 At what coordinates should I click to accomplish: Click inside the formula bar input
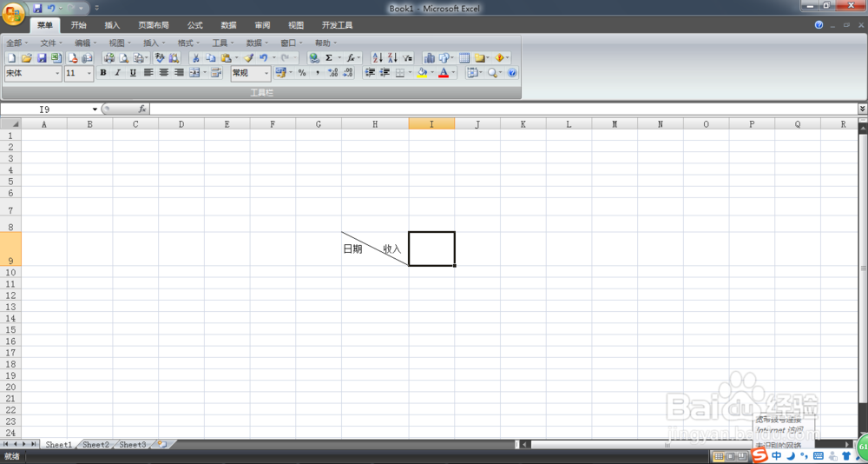(x=503, y=109)
